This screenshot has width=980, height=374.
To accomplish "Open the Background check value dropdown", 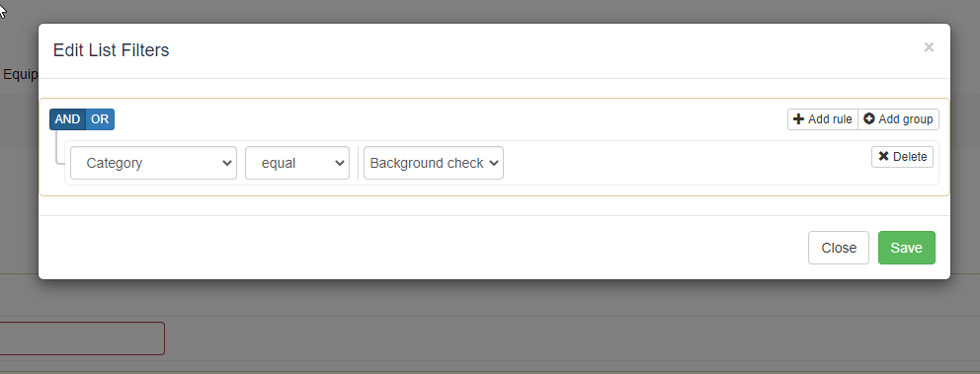I will pos(434,163).
